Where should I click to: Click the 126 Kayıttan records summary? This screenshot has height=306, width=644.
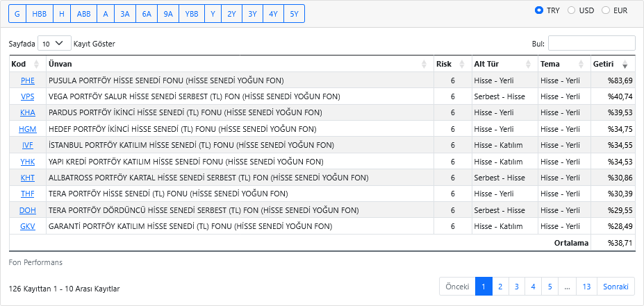tap(64, 289)
